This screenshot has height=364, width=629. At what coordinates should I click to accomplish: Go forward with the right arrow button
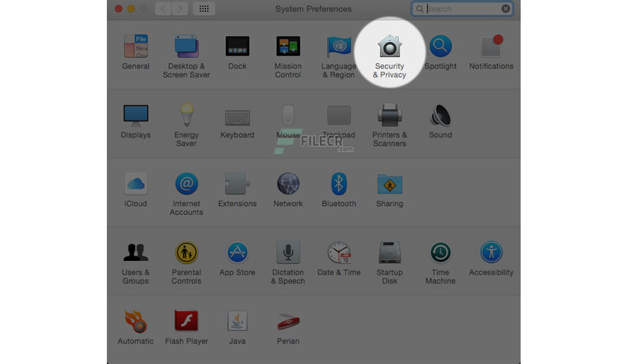(x=180, y=9)
